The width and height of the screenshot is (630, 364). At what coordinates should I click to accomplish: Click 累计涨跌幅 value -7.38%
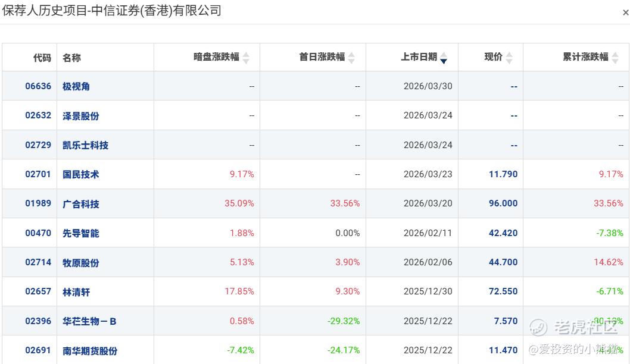610,233
